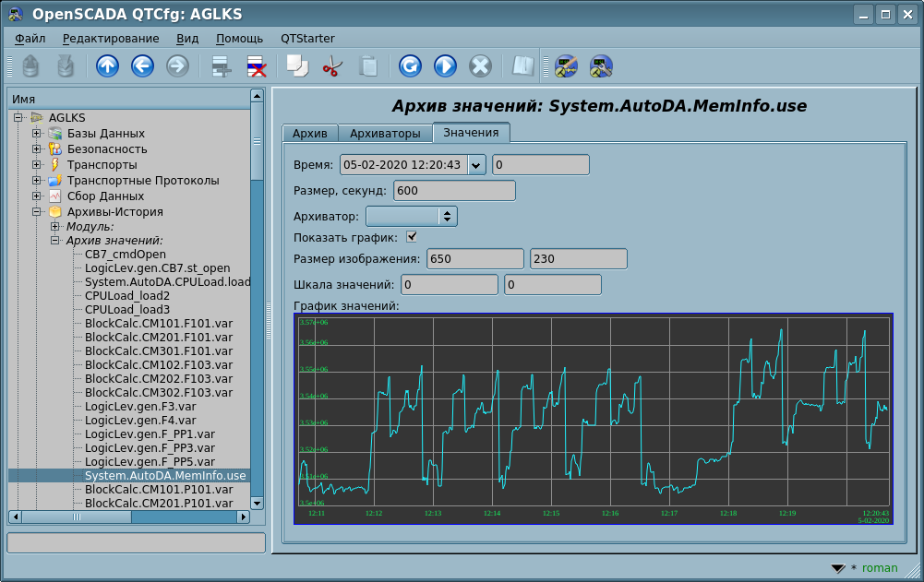Click the Load from DB toolbar icon
924x582 pixels.
click(30, 66)
